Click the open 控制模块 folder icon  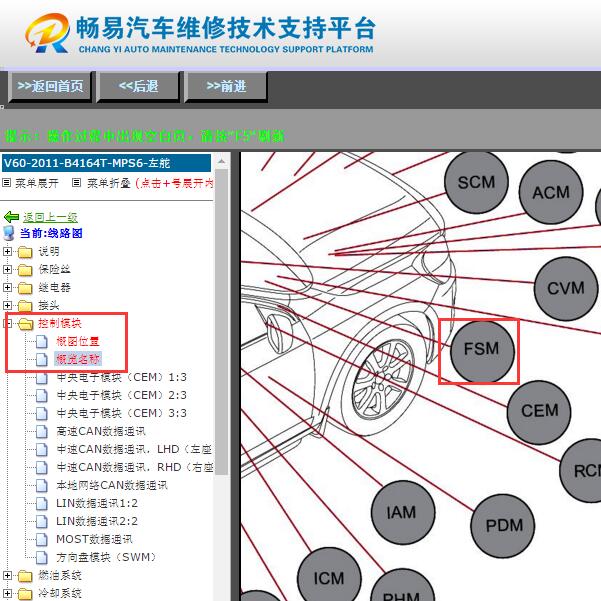tap(26, 324)
